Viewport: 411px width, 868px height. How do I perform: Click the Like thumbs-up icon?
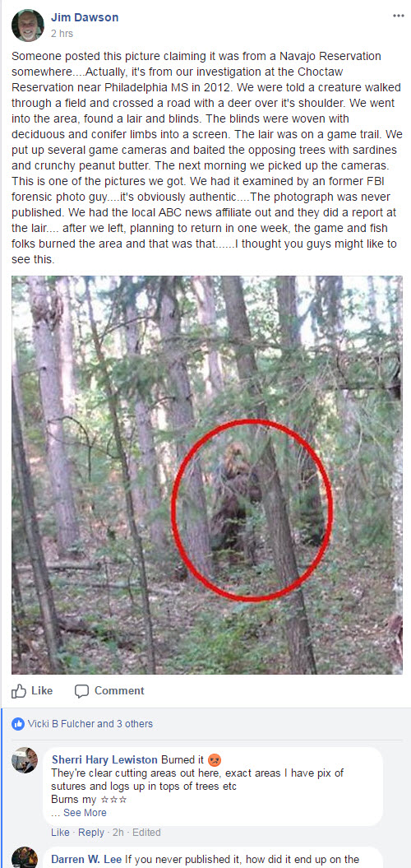(x=19, y=691)
